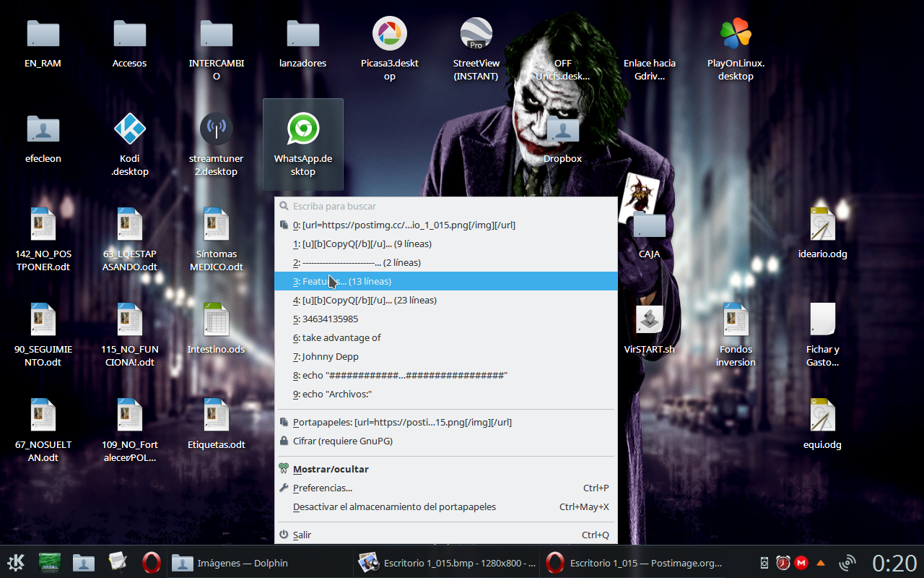Select clipboard item 3 Features (13 líneas)
This screenshot has height=578, width=924.
pyautogui.click(x=446, y=281)
